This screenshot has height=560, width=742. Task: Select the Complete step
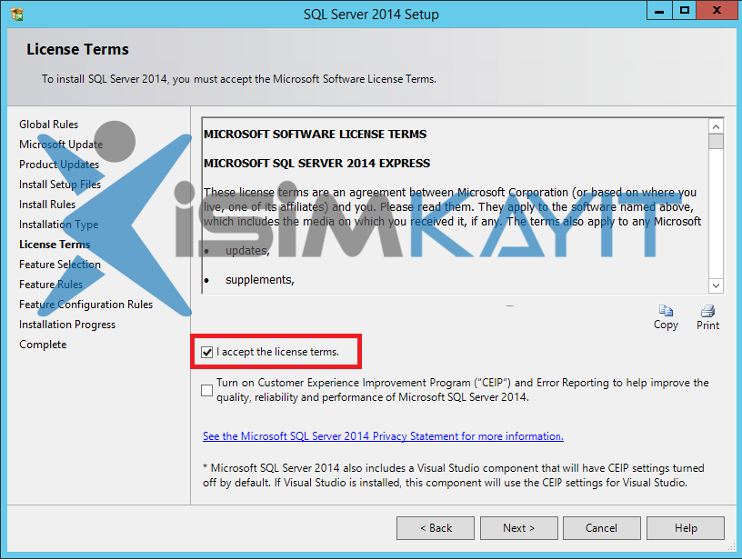[x=43, y=345]
